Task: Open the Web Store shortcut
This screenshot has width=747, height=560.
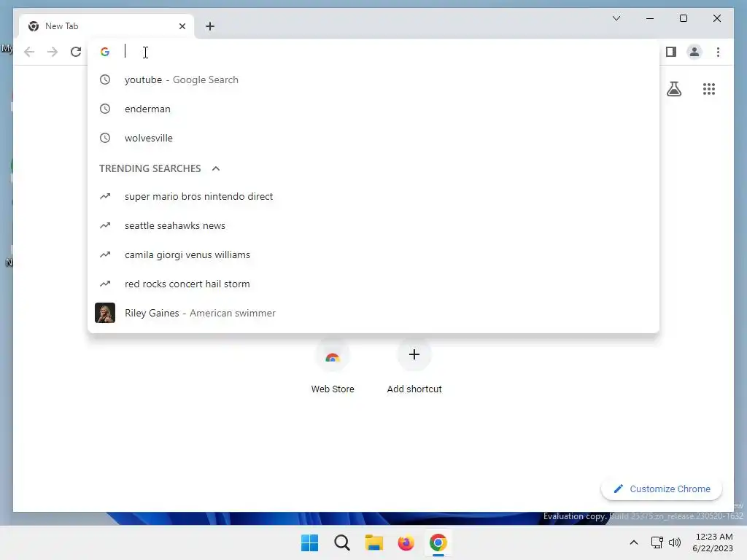Action: pyautogui.click(x=333, y=367)
